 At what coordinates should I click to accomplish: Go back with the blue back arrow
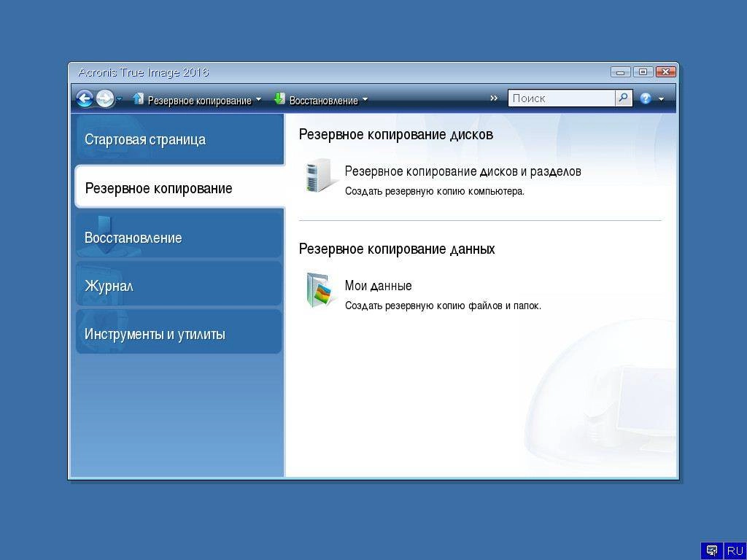pyautogui.click(x=85, y=99)
